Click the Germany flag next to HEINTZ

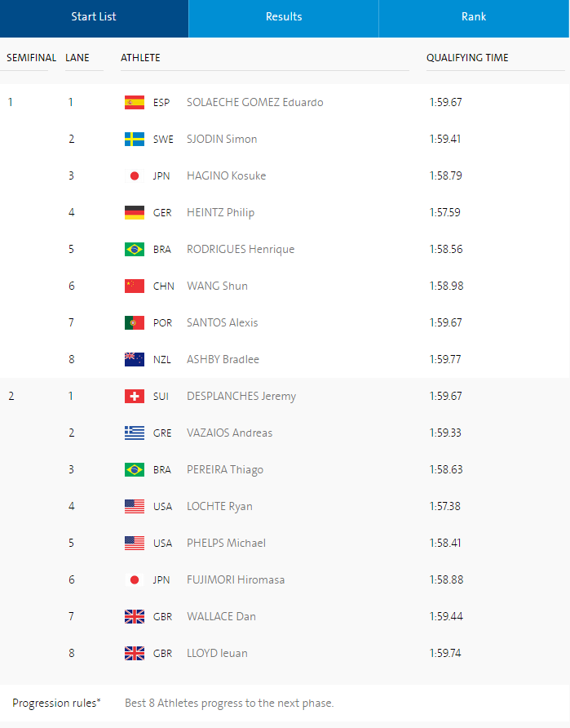(x=135, y=212)
